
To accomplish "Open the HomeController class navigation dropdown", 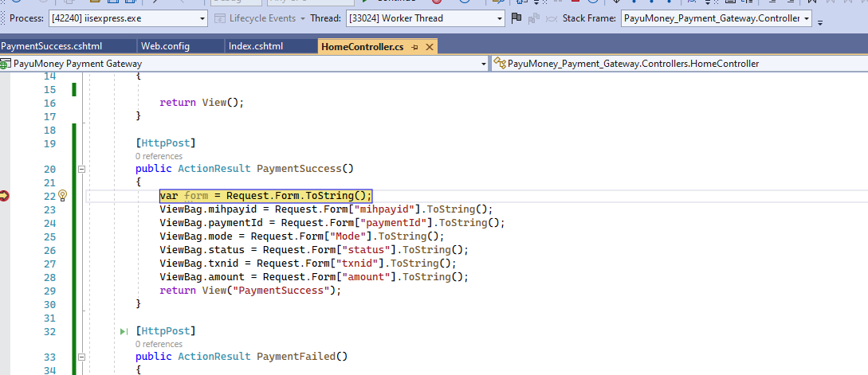I will click(680, 64).
